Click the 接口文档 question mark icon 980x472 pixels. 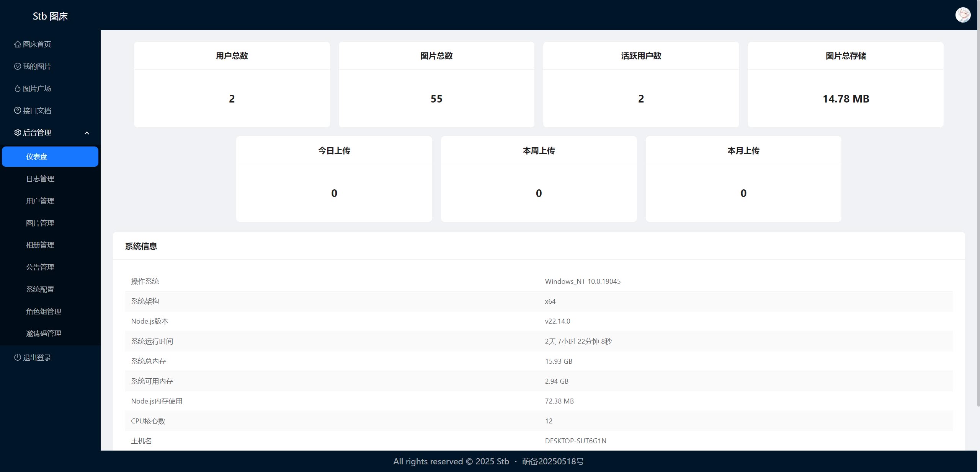[x=17, y=111]
